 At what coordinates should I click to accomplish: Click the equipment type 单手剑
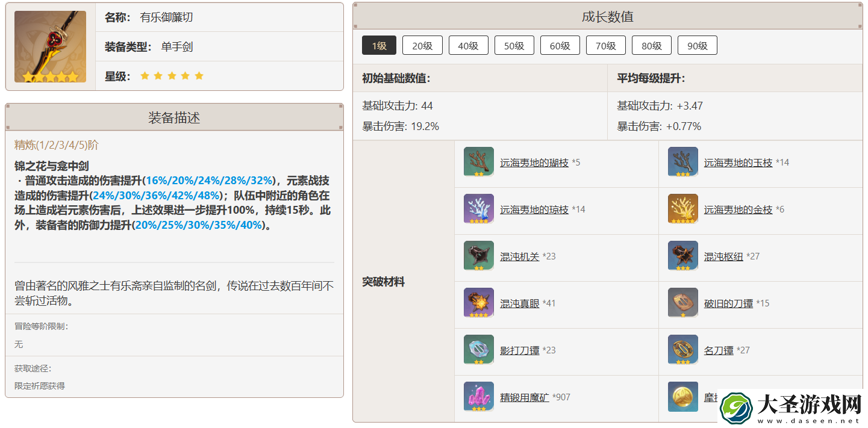(177, 47)
